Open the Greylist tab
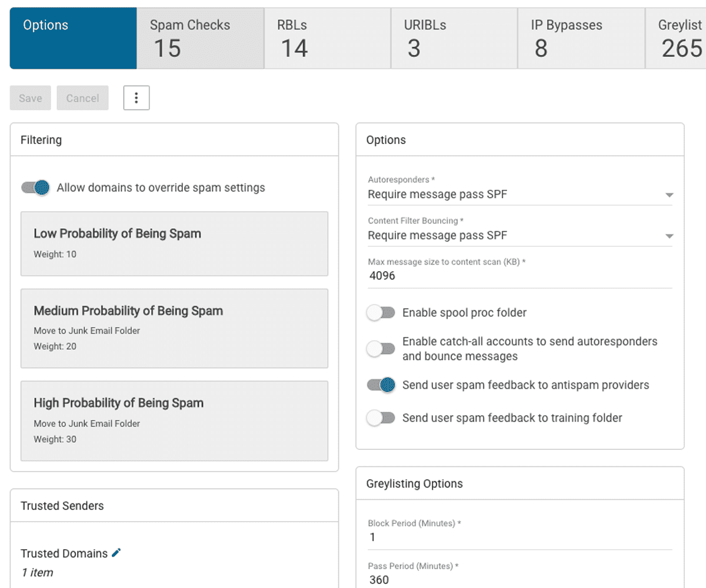The height and width of the screenshot is (588, 706). coord(680,38)
